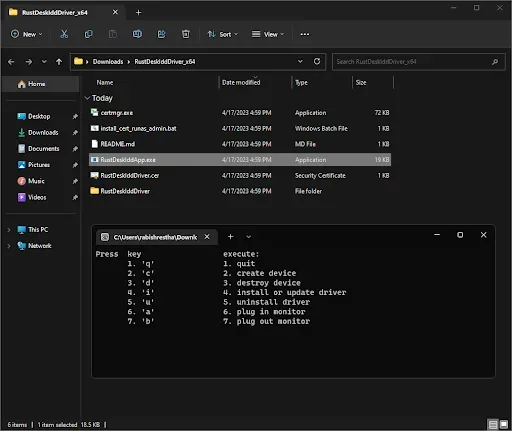
Task: Close the RustDeskIddDriver_x64 Explorer tab
Action: [x=115, y=12]
